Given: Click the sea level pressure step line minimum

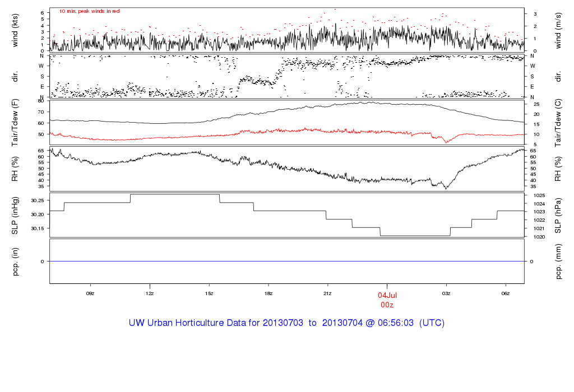Looking at the screenshot, I should coord(415,236).
